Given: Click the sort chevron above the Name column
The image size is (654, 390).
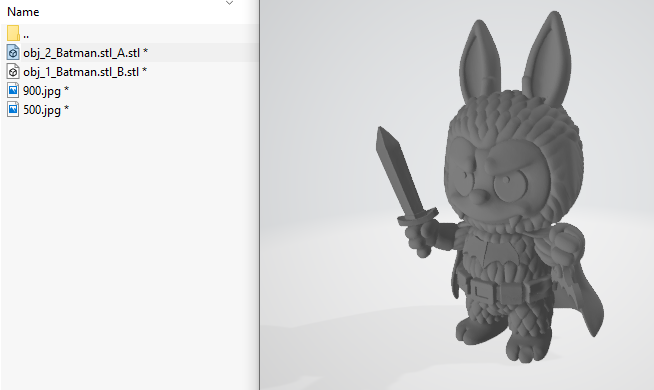Looking at the screenshot, I should coord(229,3).
